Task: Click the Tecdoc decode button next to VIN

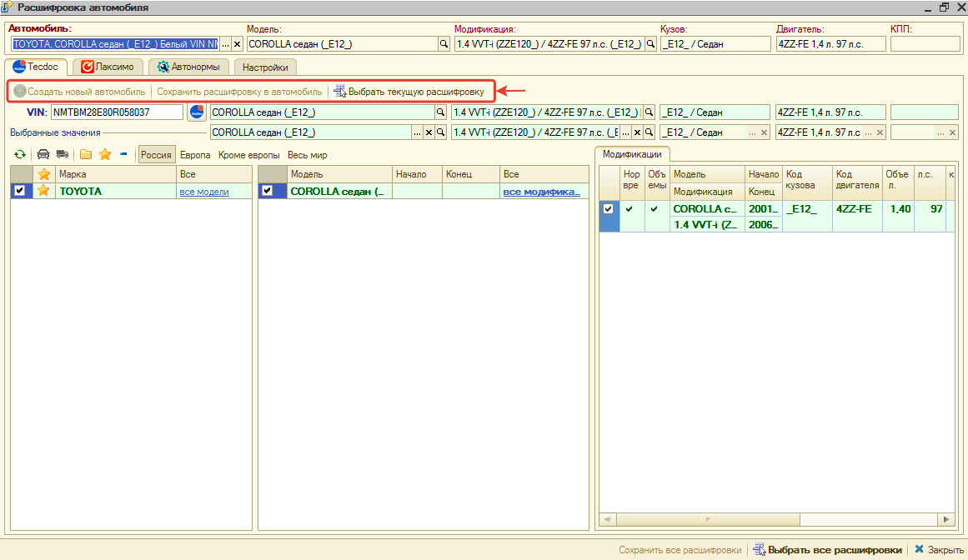Action: point(197,112)
